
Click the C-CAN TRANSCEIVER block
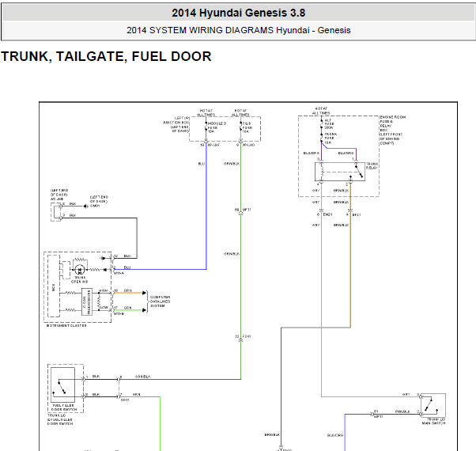87,302
